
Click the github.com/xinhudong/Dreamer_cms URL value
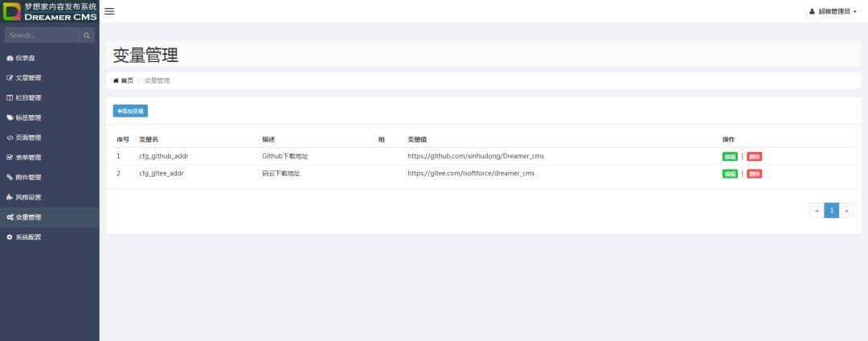click(x=476, y=156)
